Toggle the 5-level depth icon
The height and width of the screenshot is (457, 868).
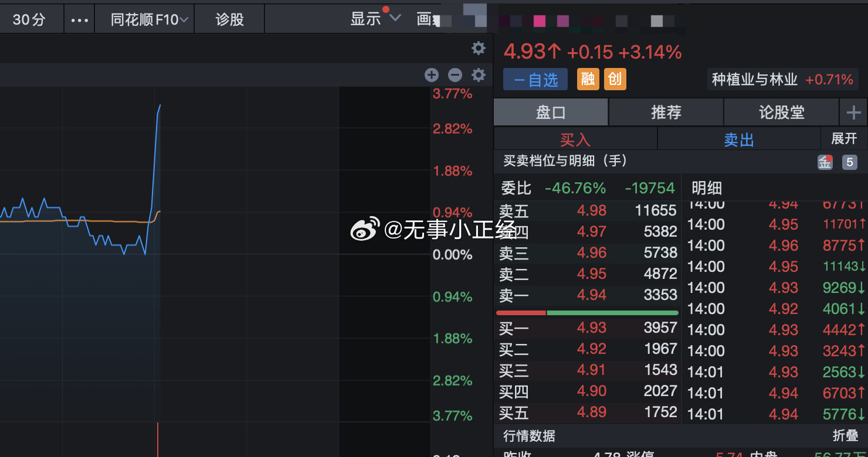[850, 162]
